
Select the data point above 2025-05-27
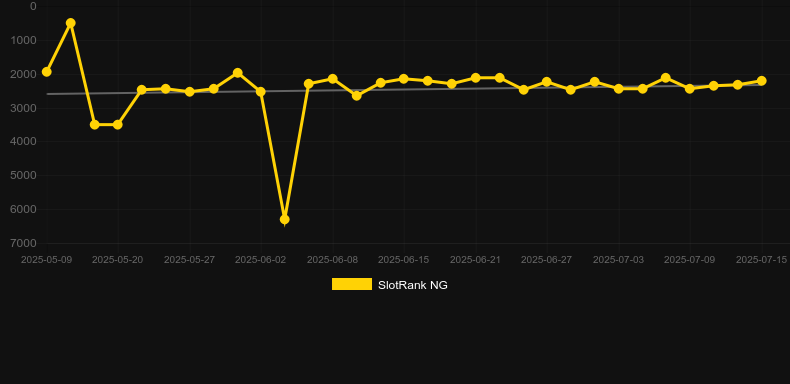click(189, 92)
